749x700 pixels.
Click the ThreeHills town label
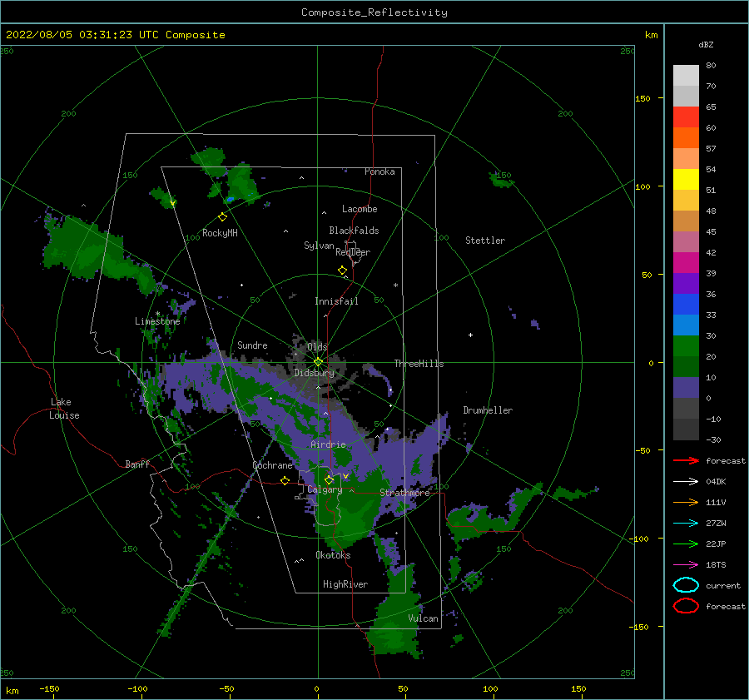click(x=419, y=364)
